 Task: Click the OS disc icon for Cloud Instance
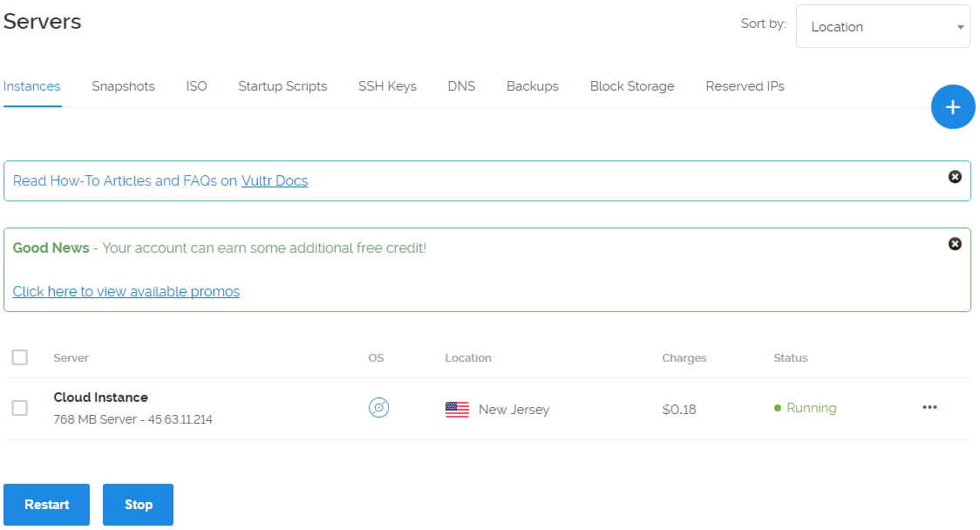(x=378, y=408)
